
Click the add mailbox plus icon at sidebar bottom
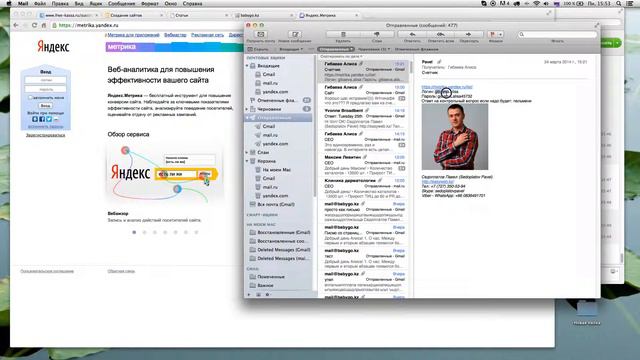[249, 294]
